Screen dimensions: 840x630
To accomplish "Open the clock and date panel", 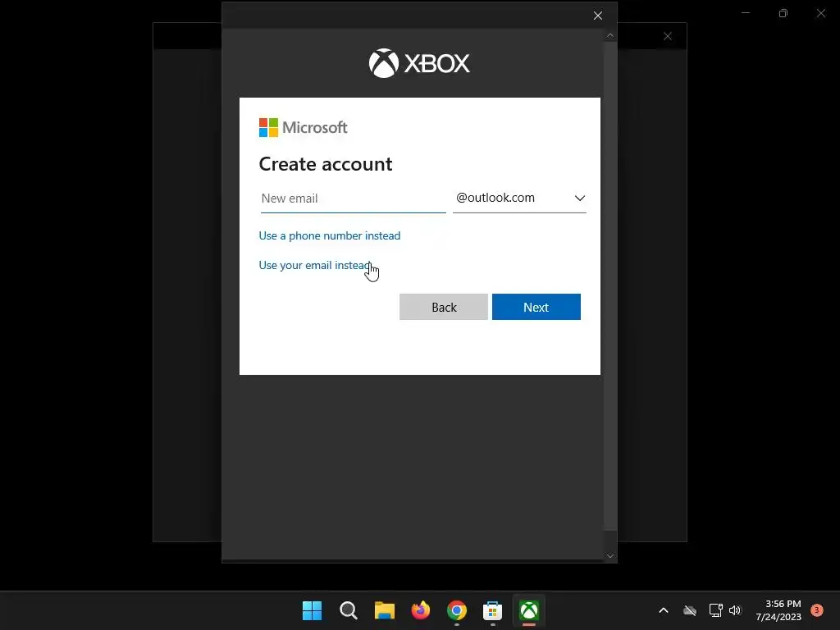I will pos(778,610).
